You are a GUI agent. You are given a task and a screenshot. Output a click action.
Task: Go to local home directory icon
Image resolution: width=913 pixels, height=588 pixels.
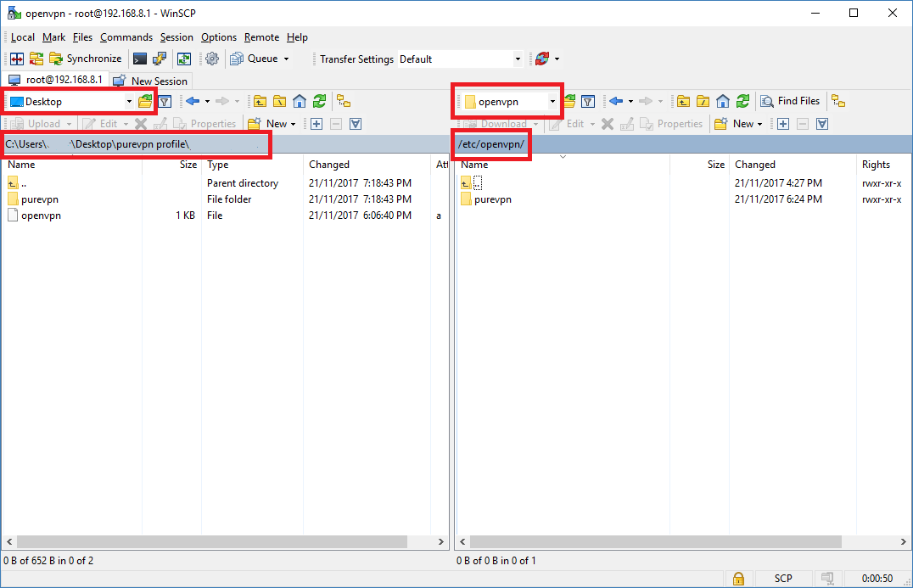[300, 102]
